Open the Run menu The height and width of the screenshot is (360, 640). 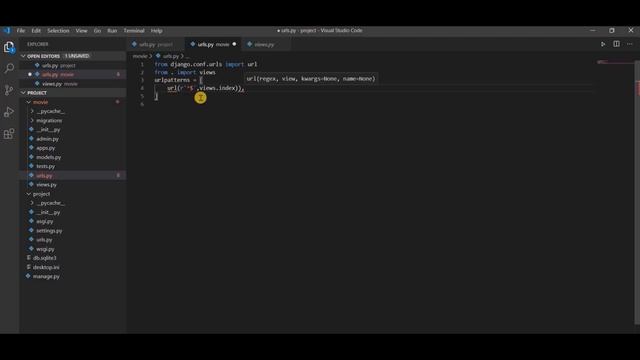coord(112,31)
